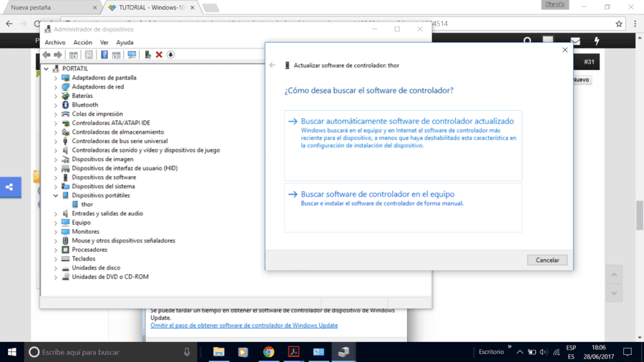
Task: Click the lightning bolt icon on webpage header
Action: coord(597,41)
